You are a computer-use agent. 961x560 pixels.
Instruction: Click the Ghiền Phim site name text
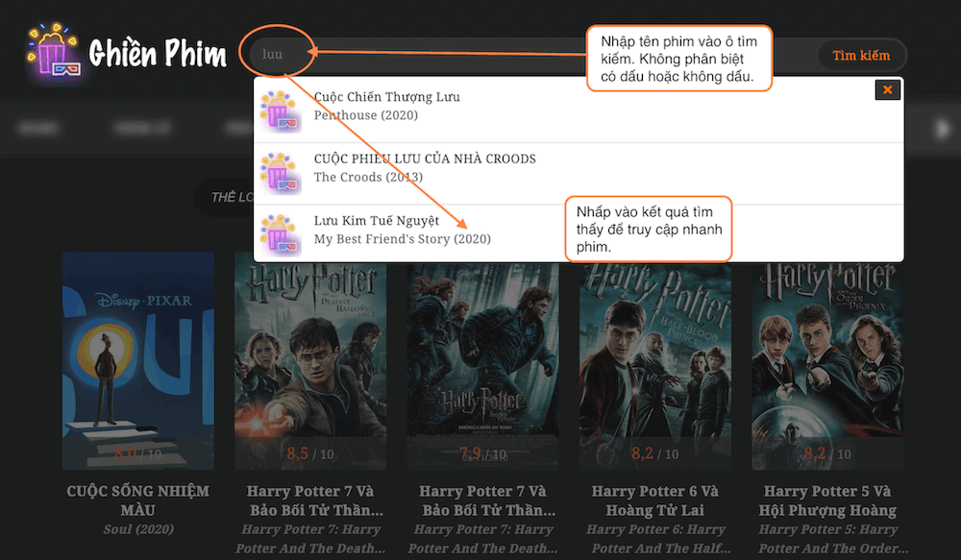click(x=158, y=55)
